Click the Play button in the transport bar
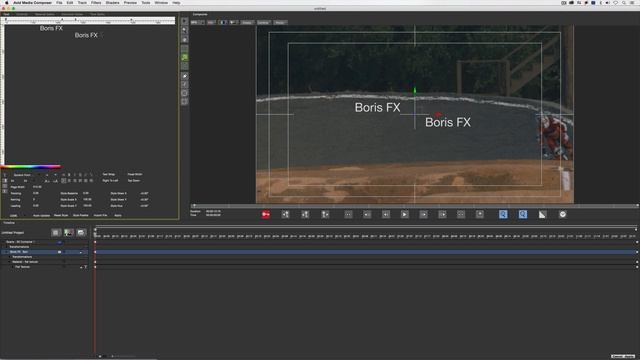 [404, 214]
